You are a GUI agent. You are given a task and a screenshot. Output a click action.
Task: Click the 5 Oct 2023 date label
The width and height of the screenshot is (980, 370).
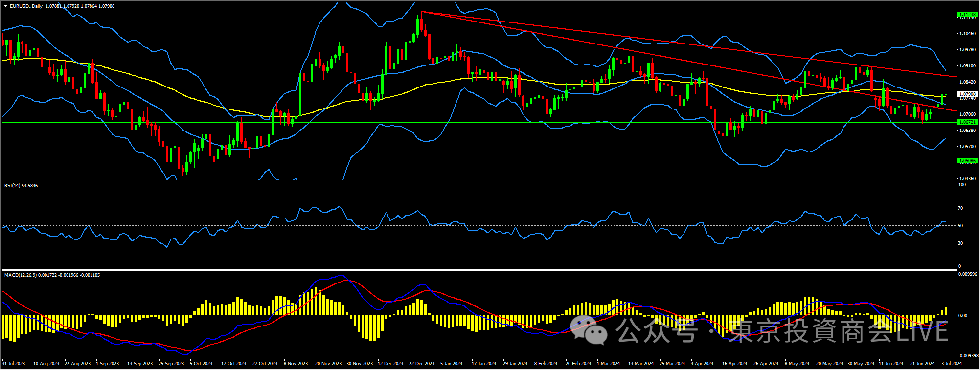(201, 364)
